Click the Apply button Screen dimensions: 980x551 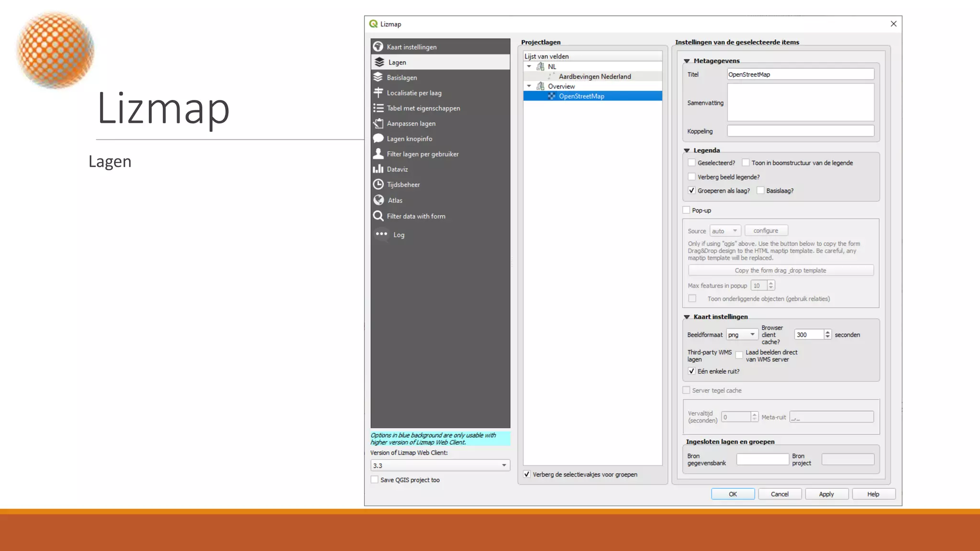(826, 494)
